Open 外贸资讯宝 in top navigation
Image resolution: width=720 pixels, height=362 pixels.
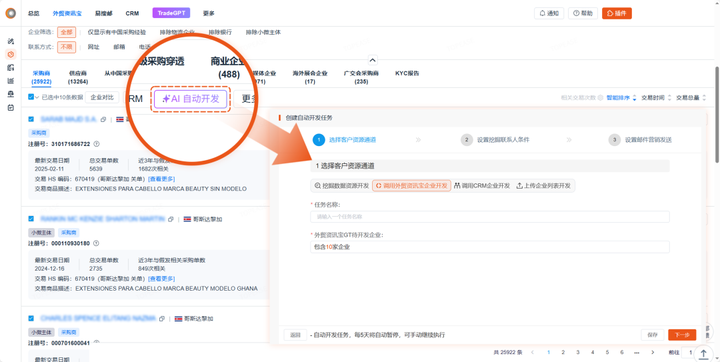point(67,13)
